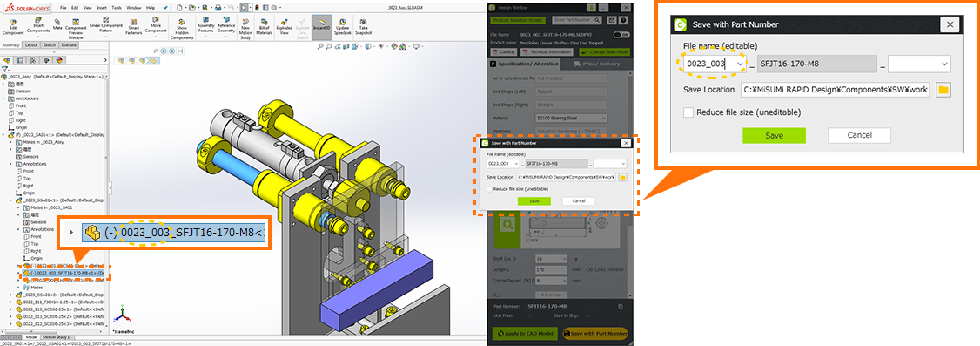
Task: Click the Show Hidden Components icon
Action: pyautogui.click(x=182, y=29)
